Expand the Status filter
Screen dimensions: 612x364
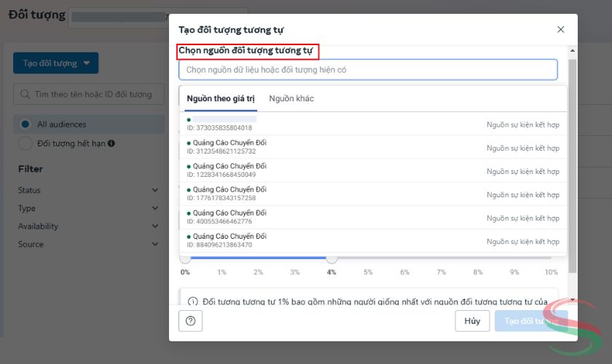[154, 190]
